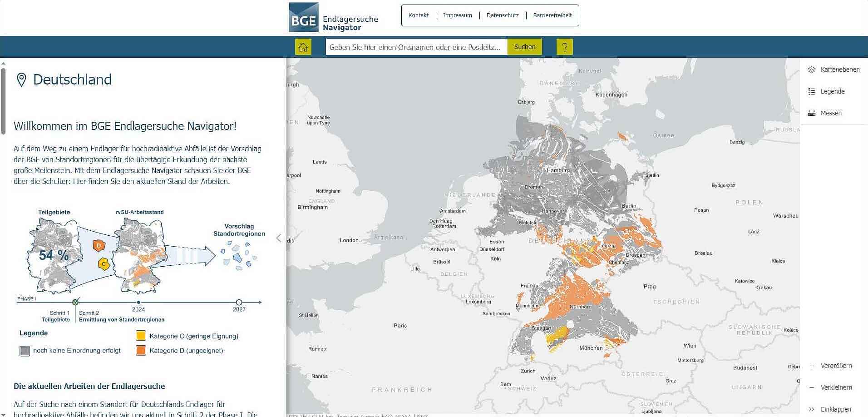Click the location pin beside Deutschland

click(21, 80)
